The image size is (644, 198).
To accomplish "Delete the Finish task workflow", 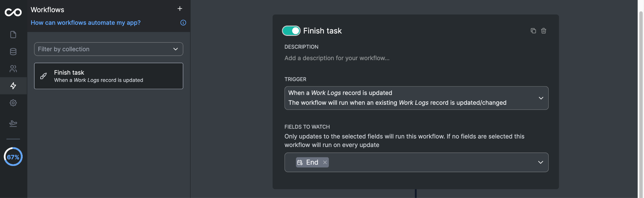I will (544, 31).
